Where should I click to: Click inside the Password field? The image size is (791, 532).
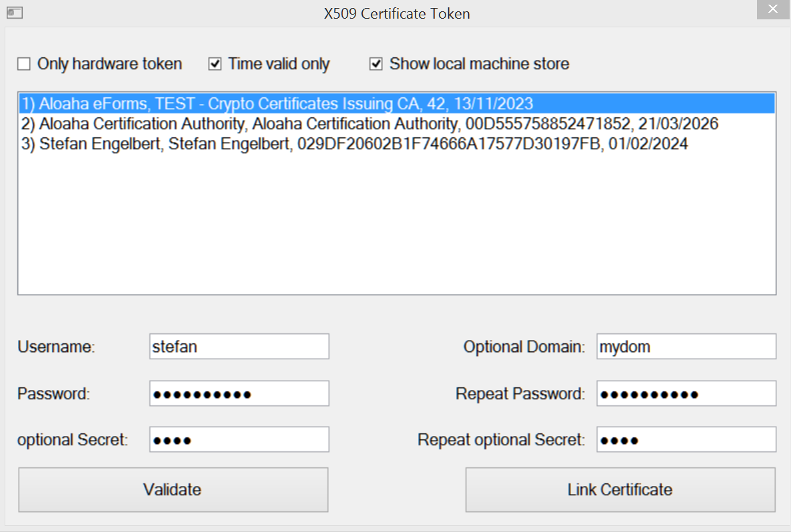click(x=239, y=393)
